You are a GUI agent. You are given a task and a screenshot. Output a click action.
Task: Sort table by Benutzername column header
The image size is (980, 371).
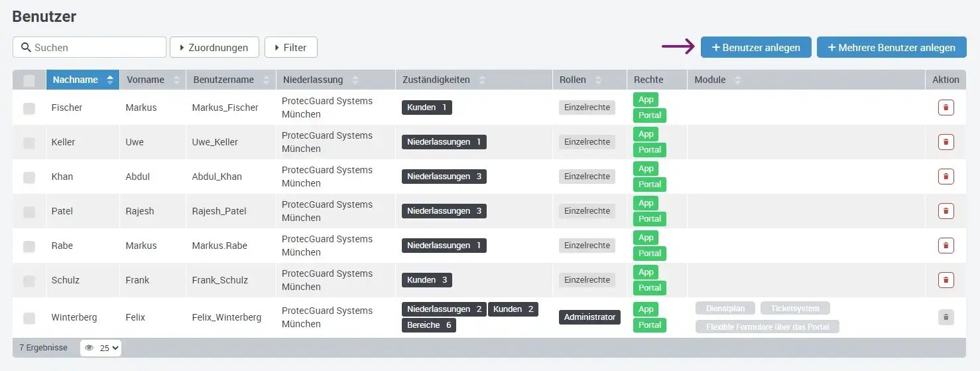(223, 80)
